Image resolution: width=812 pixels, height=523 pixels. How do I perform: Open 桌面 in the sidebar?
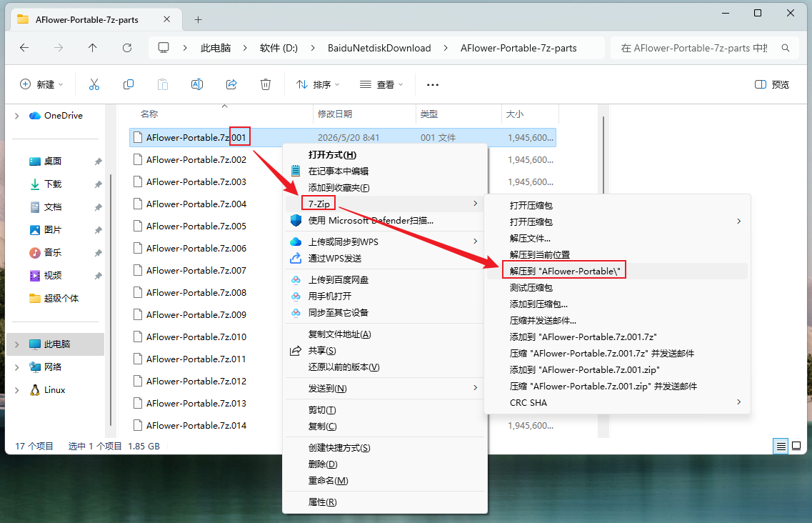point(52,161)
